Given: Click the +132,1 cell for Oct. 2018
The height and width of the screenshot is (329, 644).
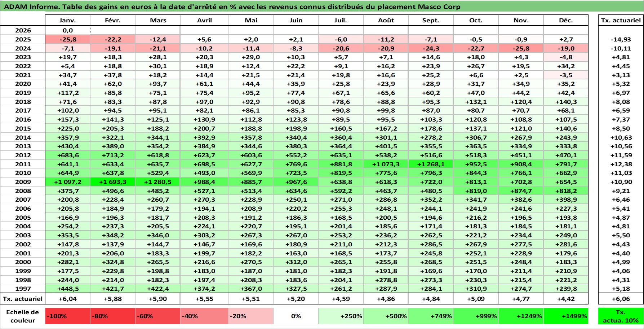Looking at the screenshot, I should tap(476, 102).
